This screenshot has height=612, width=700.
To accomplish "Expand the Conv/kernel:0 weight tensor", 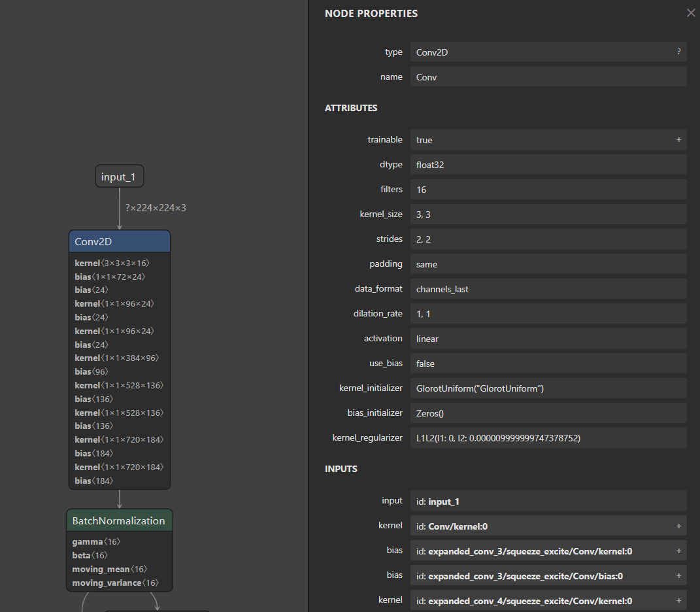I will point(678,526).
